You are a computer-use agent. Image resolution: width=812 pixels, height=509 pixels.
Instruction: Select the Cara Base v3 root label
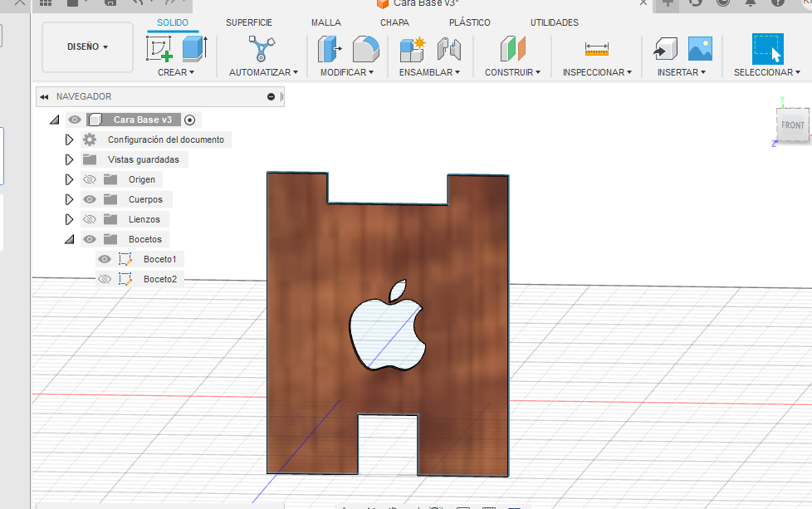(x=143, y=120)
